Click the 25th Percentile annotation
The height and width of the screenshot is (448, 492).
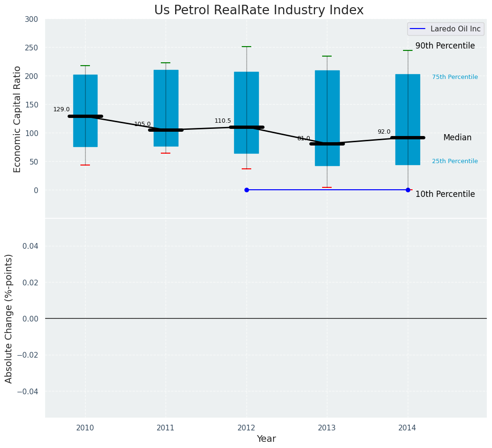point(455,161)
